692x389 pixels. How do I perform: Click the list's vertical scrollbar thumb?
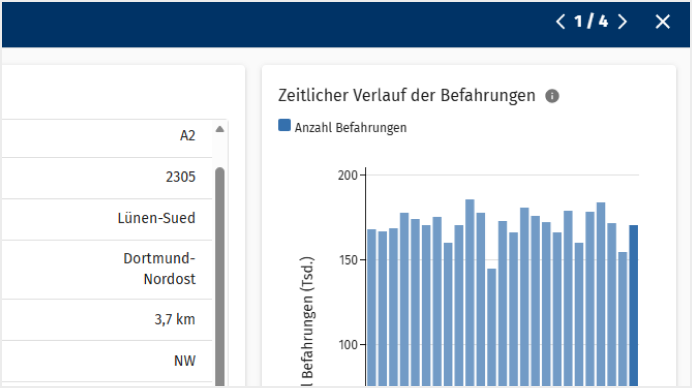click(x=220, y=276)
